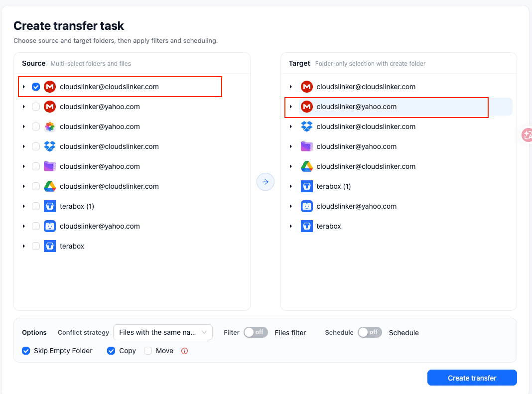Check the Source Google Photos account checkbox
This screenshot has width=532, height=394.
[36, 127]
